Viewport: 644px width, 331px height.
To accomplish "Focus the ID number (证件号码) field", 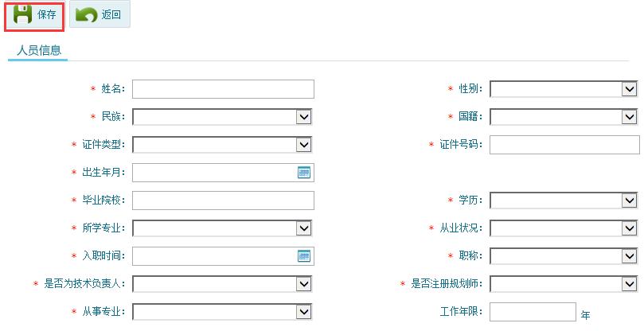I will point(564,145).
